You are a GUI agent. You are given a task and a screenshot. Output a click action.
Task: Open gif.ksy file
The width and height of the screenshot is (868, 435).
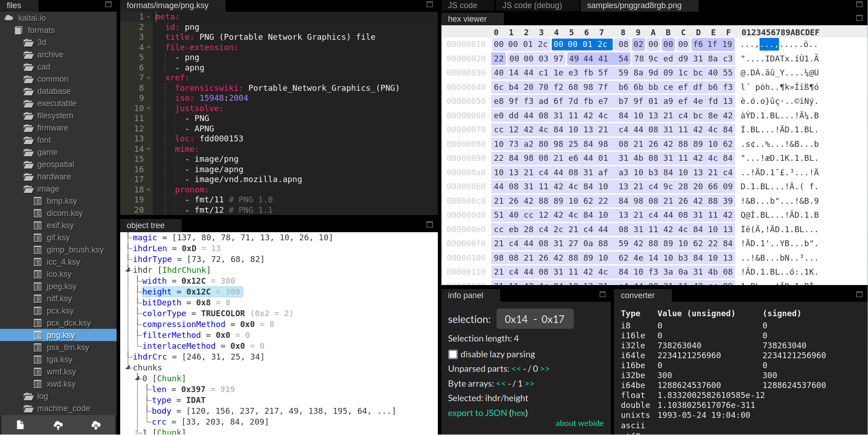coord(58,238)
